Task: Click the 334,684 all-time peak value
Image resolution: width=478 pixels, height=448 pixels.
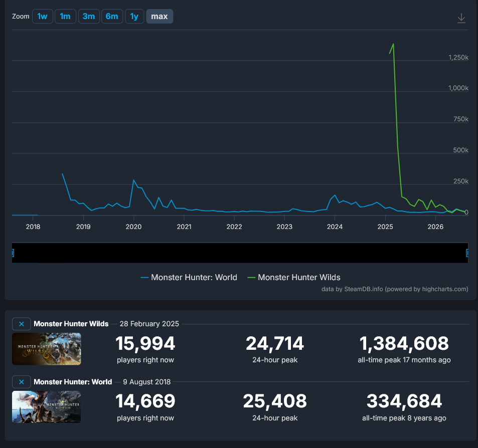Action: pyautogui.click(x=404, y=401)
